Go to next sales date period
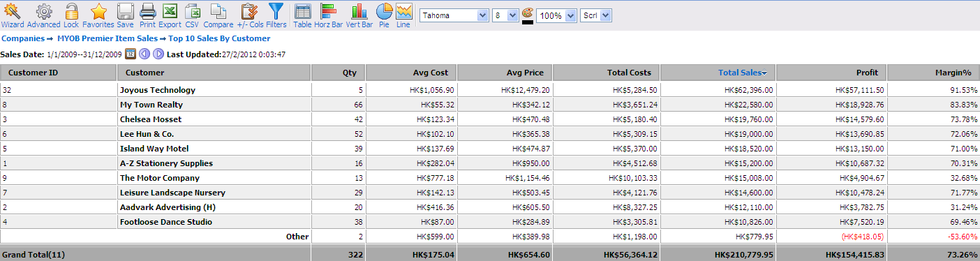Image resolution: width=980 pixels, height=261 pixels. pyautogui.click(x=158, y=54)
